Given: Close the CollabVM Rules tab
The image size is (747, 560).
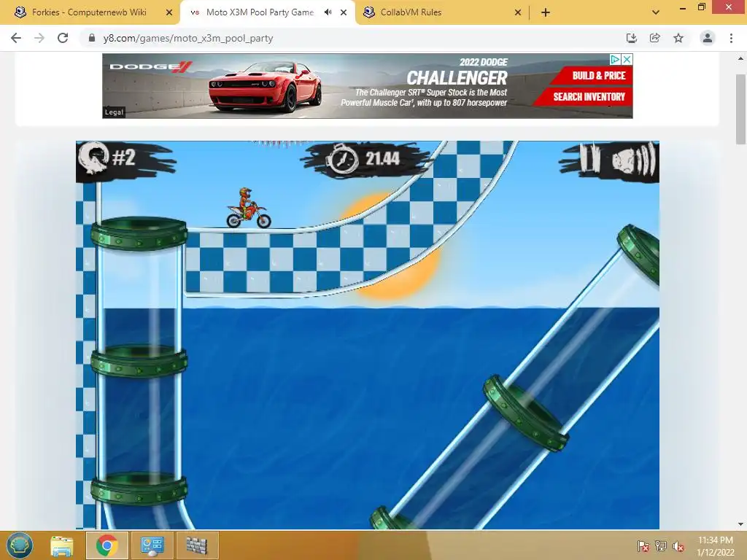Looking at the screenshot, I should (x=518, y=13).
